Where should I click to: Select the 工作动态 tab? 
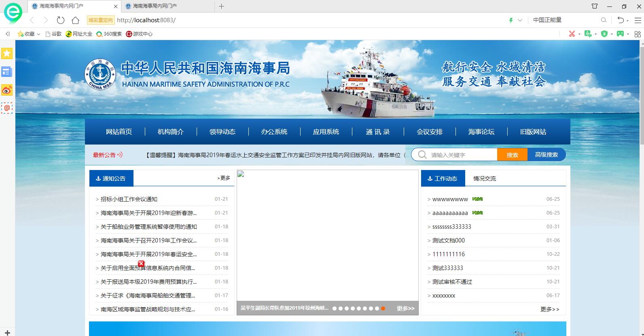click(443, 179)
